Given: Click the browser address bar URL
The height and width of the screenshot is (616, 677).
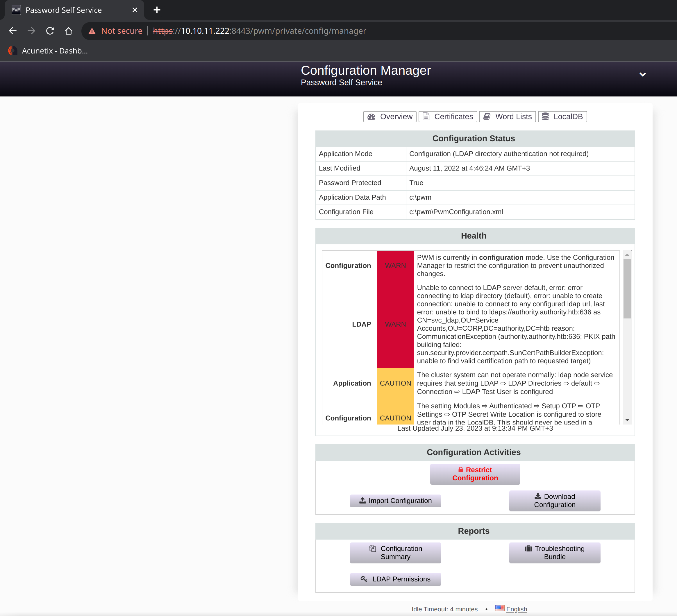Looking at the screenshot, I should coord(259,31).
